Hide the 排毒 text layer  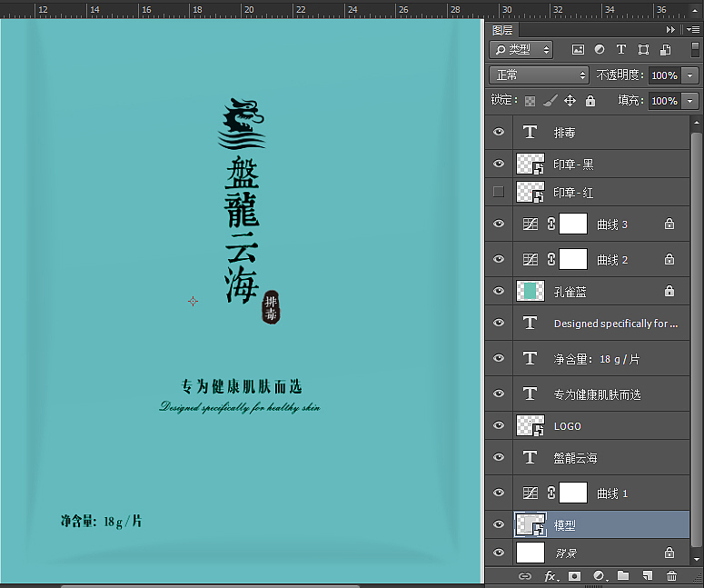(499, 132)
